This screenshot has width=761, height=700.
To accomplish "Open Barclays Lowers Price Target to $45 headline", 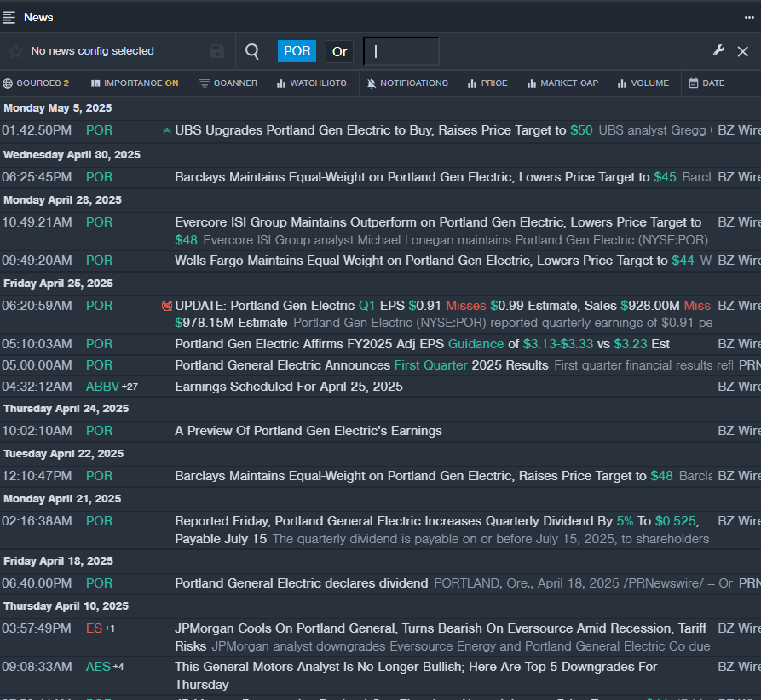I will (x=425, y=177).
